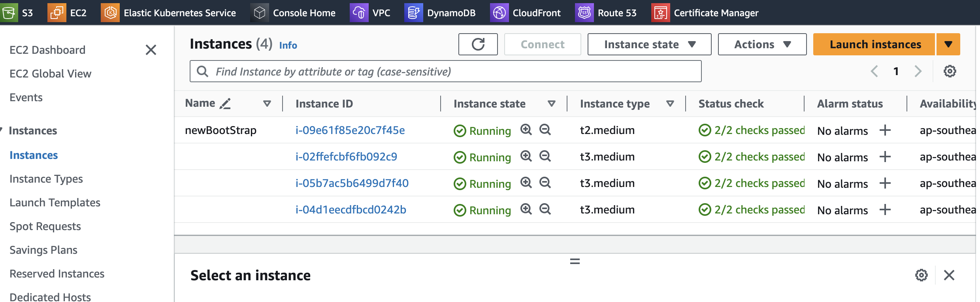
Task: Add alarm for i-02ffefcbf6fb092c9 instance
Action: (x=885, y=157)
